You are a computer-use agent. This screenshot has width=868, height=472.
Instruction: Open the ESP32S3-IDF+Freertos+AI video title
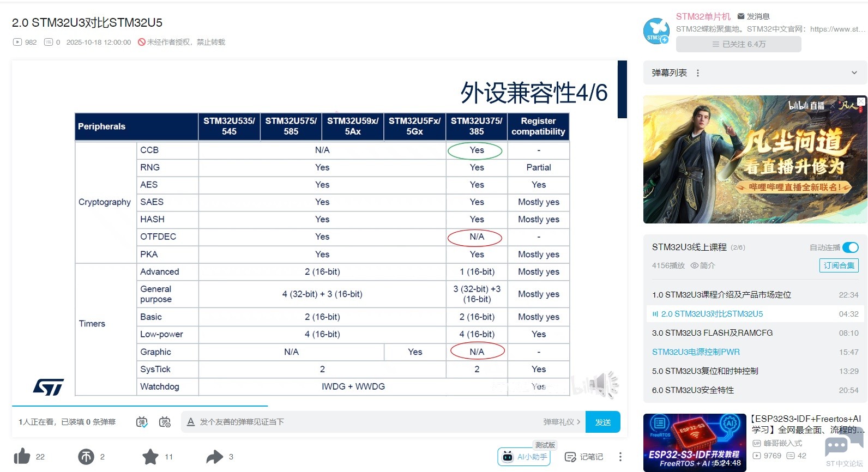[x=808, y=424]
